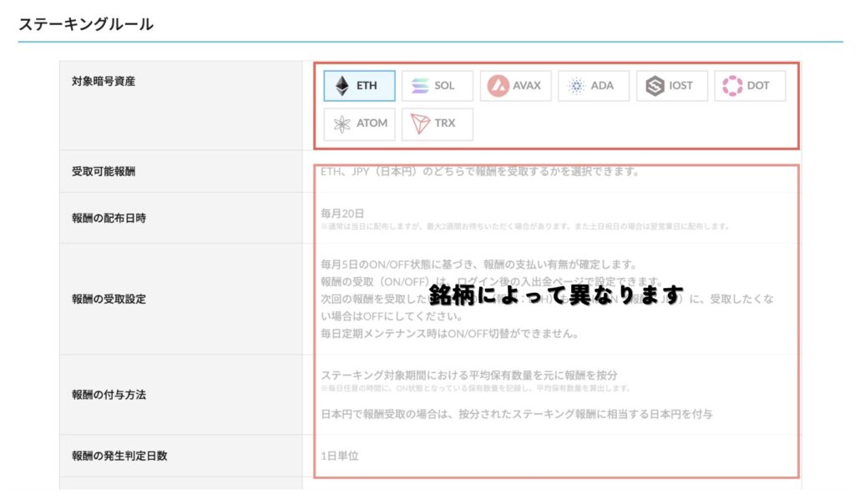
Task: Pick the ADA asset text
Action: tap(602, 86)
